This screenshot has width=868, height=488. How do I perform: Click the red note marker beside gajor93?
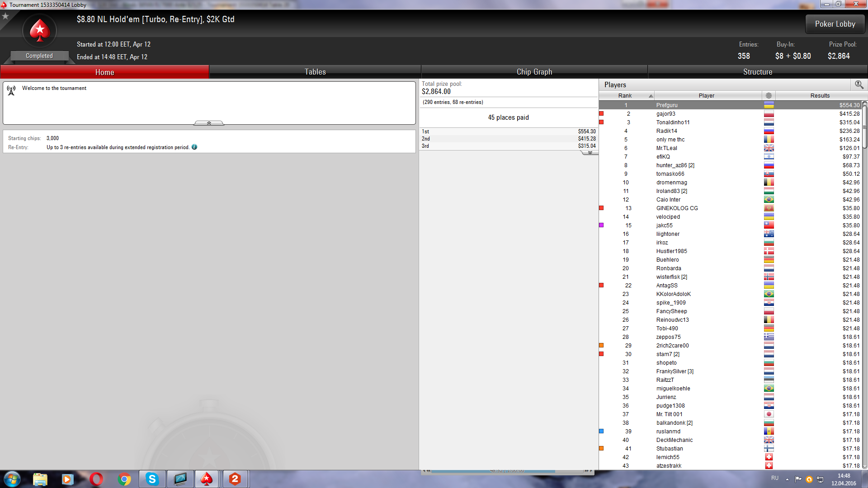pyautogui.click(x=601, y=113)
